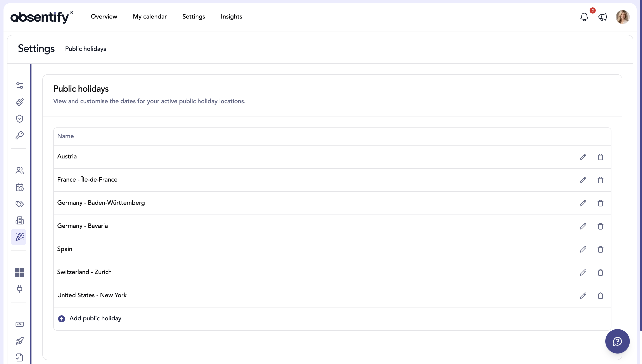Edit the Spain public holiday
This screenshot has width=642, height=364.
(583, 249)
